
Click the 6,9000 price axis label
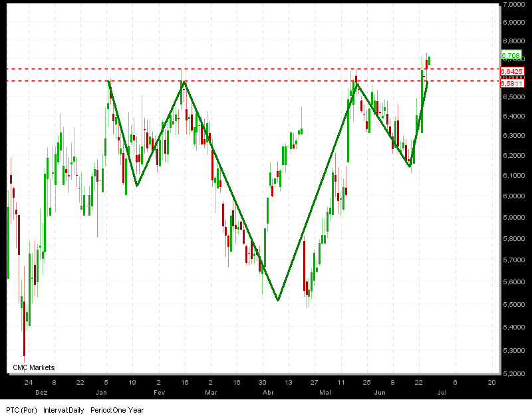[x=514, y=23]
